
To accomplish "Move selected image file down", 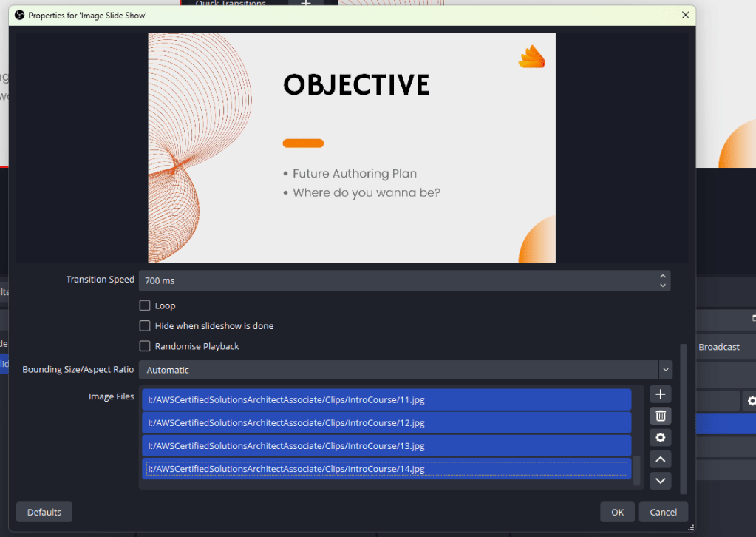I will tap(660, 481).
